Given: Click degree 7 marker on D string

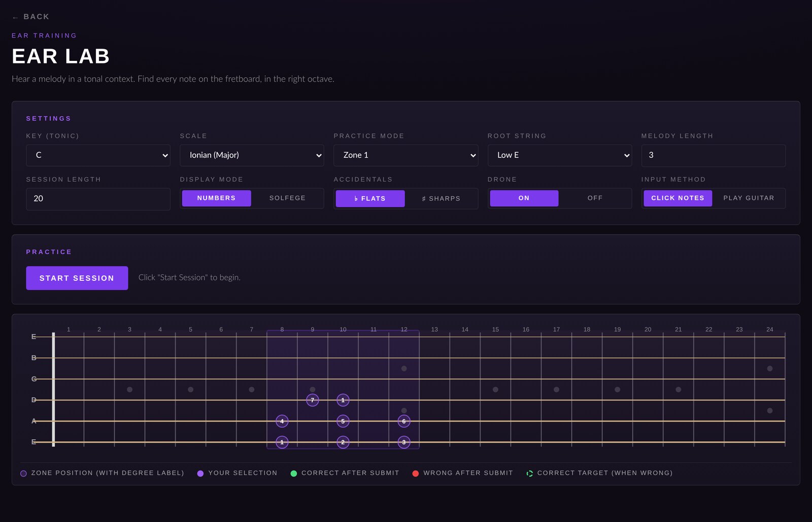Looking at the screenshot, I should (x=313, y=400).
